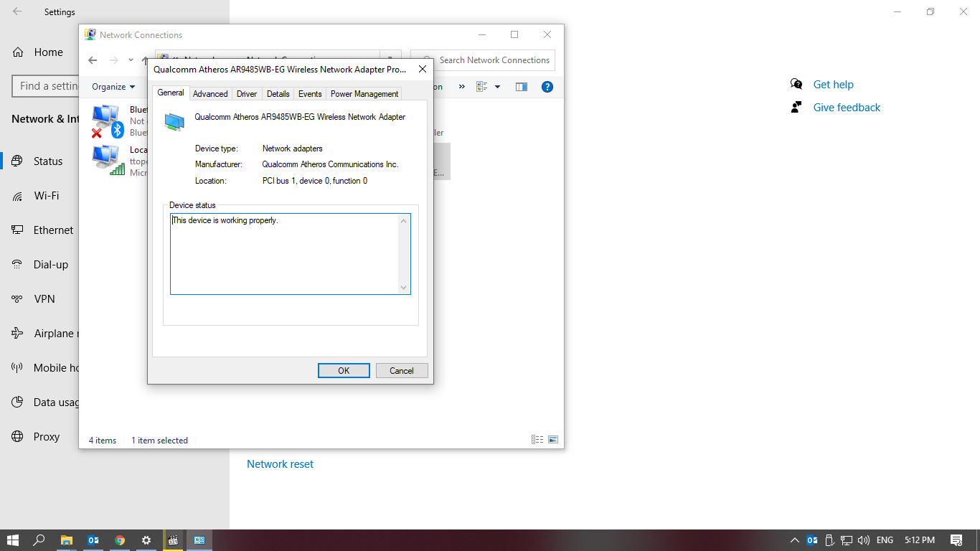Screen dimensions: 980x551
Task: Switch to large icons view in status bar
Action: click(x=553, y=440)
